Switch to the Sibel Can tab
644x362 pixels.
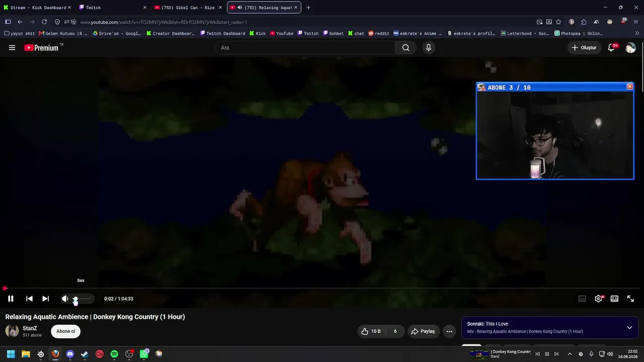pyautogui.click(x=188, y=8)
